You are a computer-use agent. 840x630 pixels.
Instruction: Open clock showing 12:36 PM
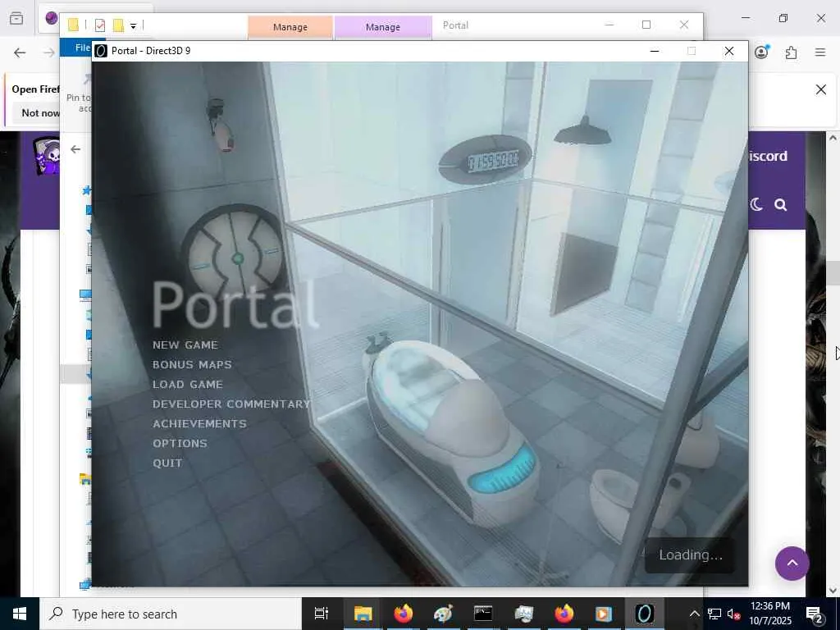(770, 614)
